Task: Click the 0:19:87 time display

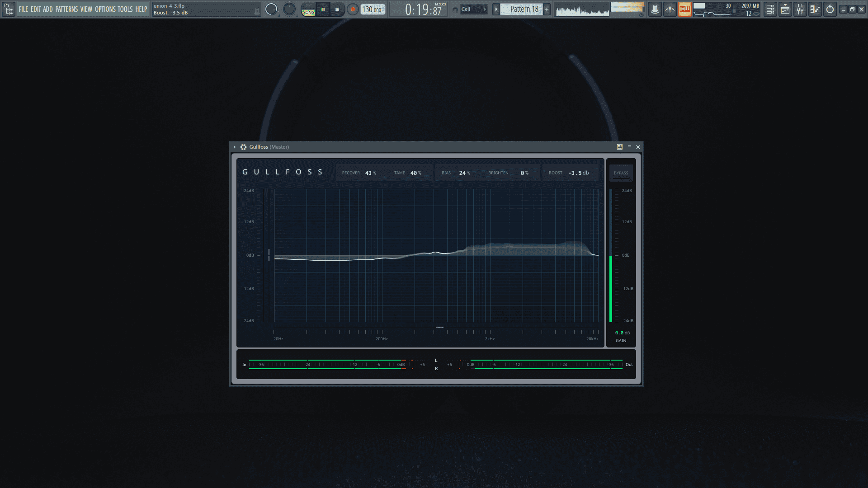Action: click(423, 9)
